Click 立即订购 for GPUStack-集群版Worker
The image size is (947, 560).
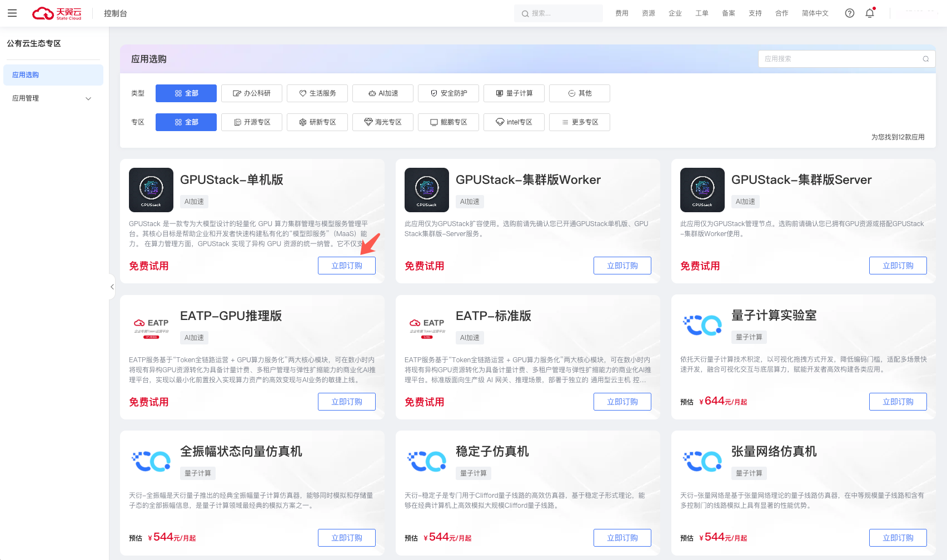[622, 266]
